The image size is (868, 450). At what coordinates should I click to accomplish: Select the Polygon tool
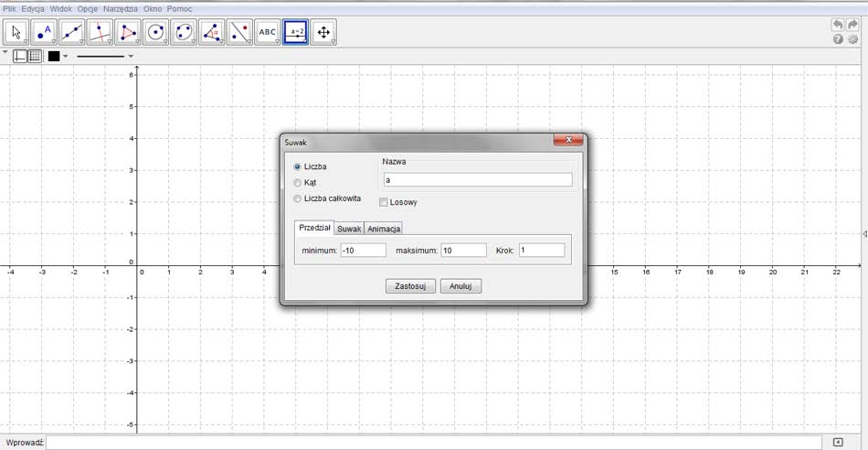128,32
